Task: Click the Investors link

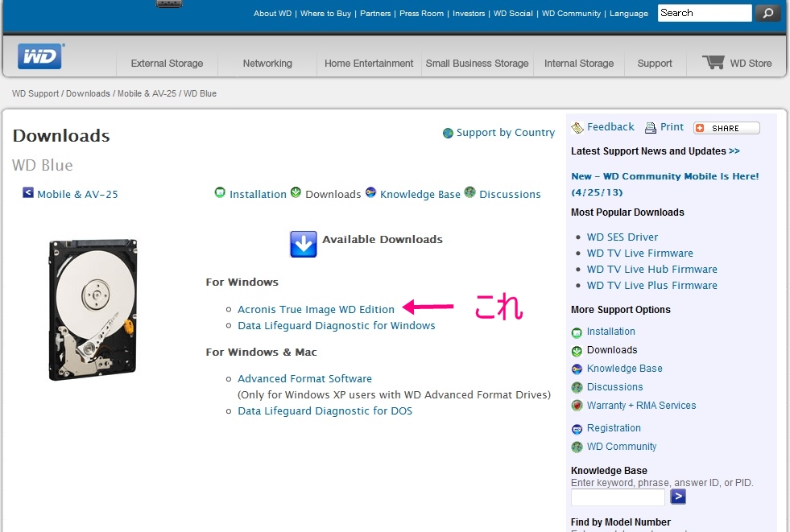Action: click(x=469, y=14)
